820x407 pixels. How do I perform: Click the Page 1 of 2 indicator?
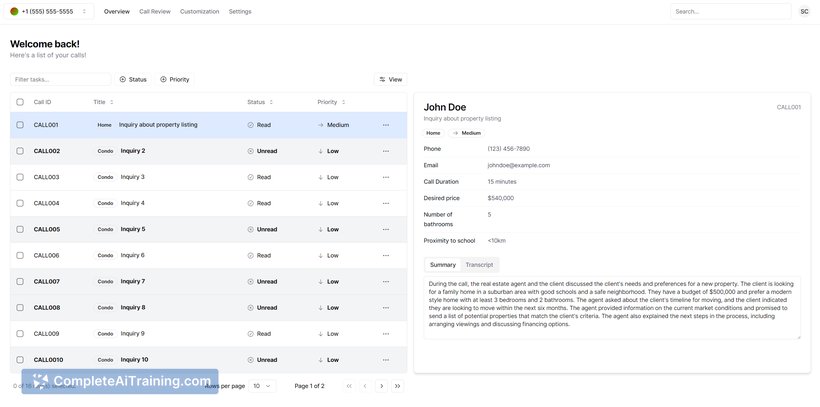(x=310, y=386)
